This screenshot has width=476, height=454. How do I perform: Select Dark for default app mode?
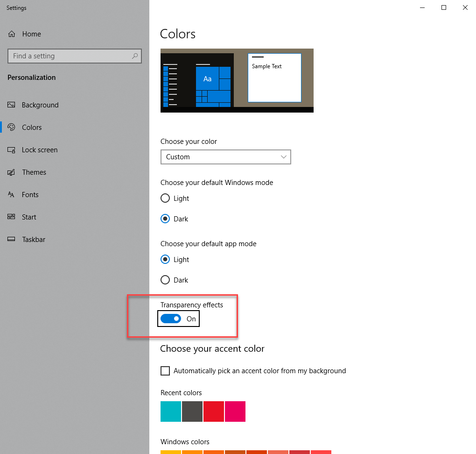[165, 280]
